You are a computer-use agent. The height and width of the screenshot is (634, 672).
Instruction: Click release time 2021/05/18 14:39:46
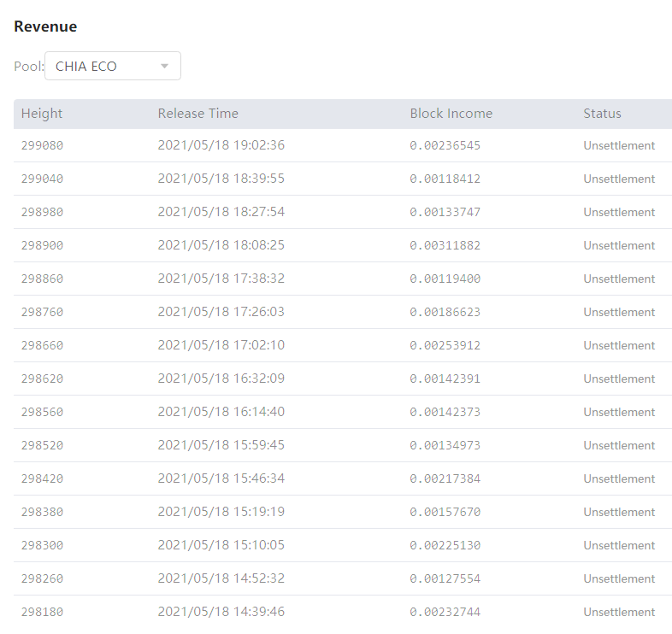[x=221, y=612]
